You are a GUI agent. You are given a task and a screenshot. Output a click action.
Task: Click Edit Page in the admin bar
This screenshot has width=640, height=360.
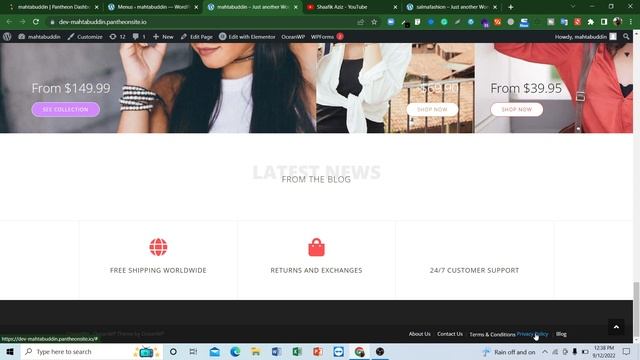[x=196, y=37]
